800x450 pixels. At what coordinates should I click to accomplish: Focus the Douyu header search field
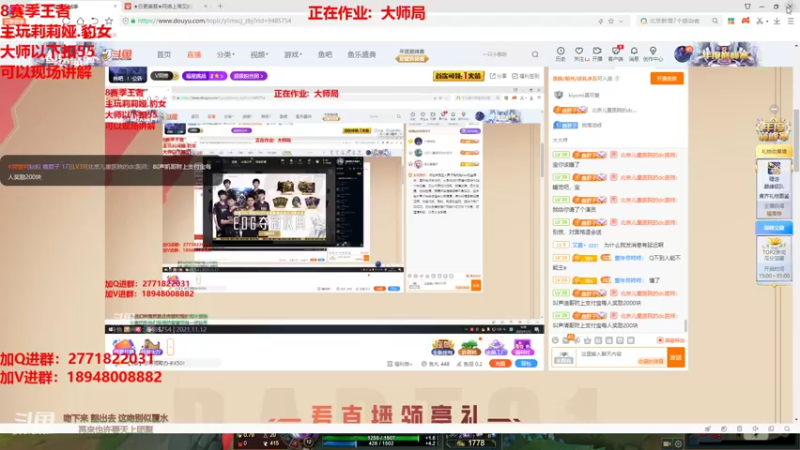(x=503, y=54)
